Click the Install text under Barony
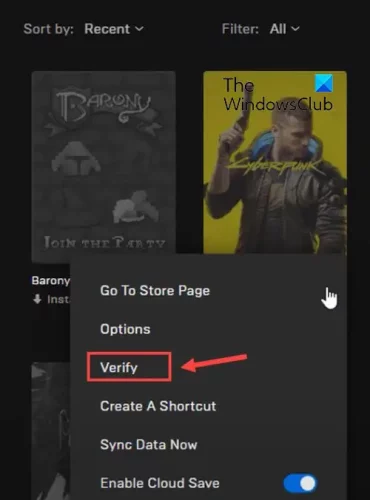 pyautogui.click(x=58, y=299)
